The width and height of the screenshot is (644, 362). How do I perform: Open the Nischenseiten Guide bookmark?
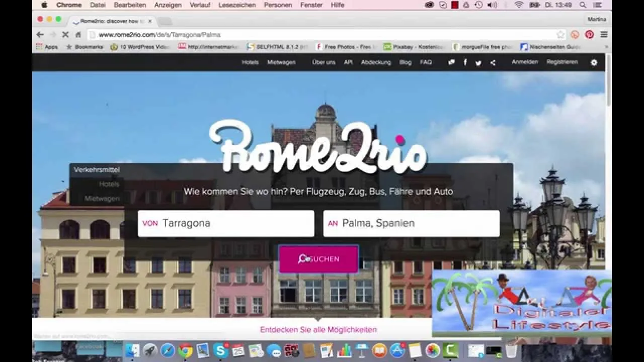[x=551, y=47]
